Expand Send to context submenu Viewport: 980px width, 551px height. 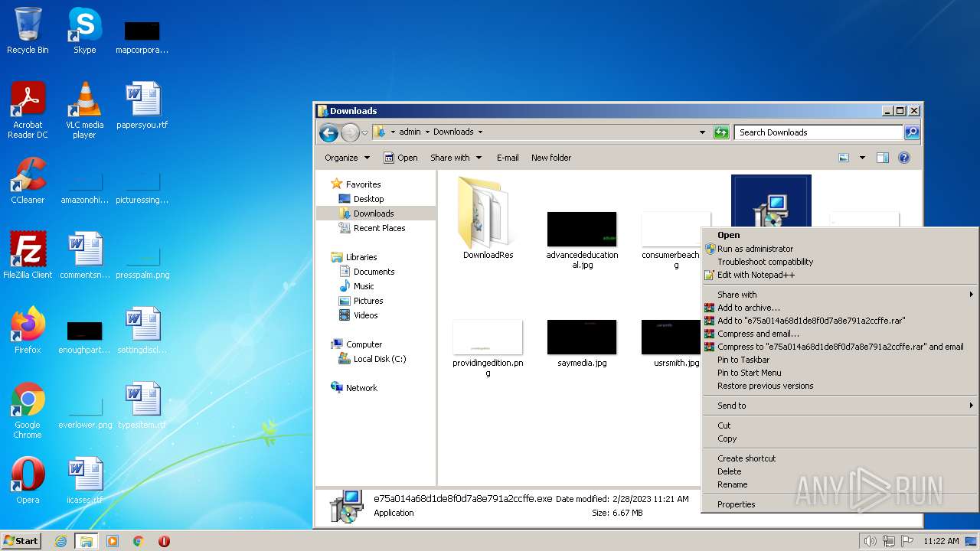point(840,406)
